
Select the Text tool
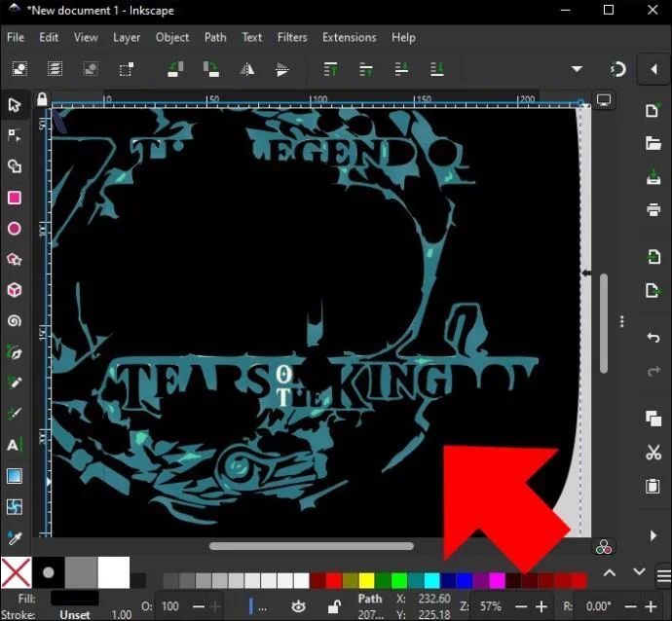coord(15,445)
